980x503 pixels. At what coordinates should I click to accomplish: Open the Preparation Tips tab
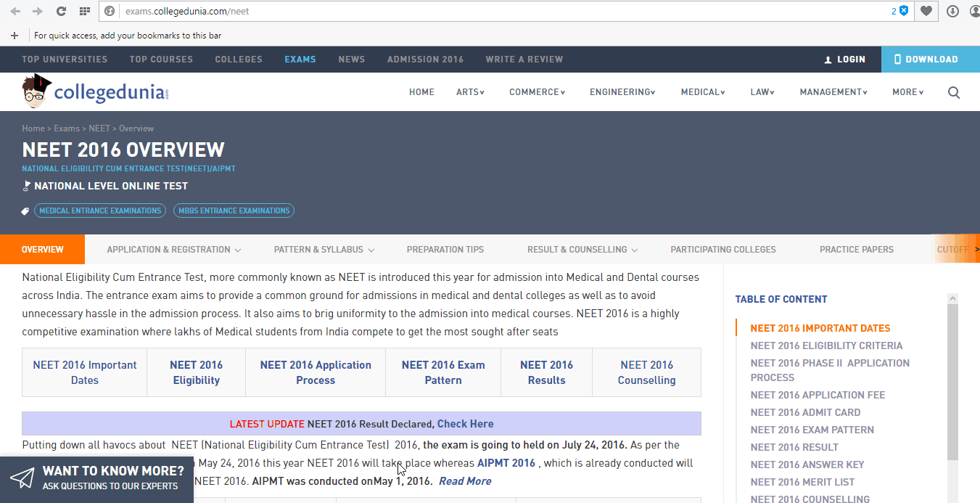pyautogui.click(x=445, y=250)
